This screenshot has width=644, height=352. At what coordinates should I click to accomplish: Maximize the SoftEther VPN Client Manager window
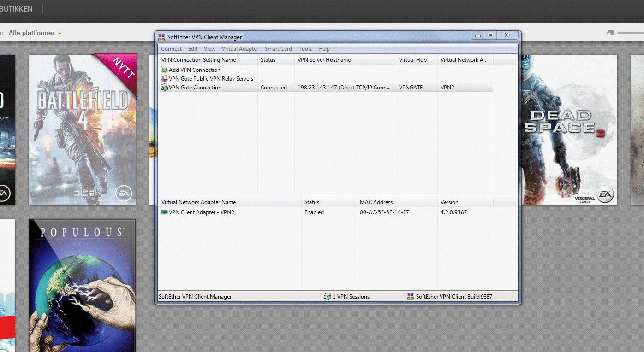click(x=490, y=35)
